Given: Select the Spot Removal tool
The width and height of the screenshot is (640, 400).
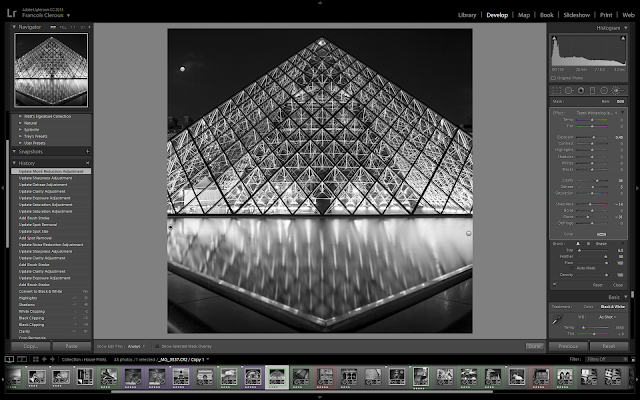Looking at the screenshot, I should pyautogui.click(x=569, y=90).
